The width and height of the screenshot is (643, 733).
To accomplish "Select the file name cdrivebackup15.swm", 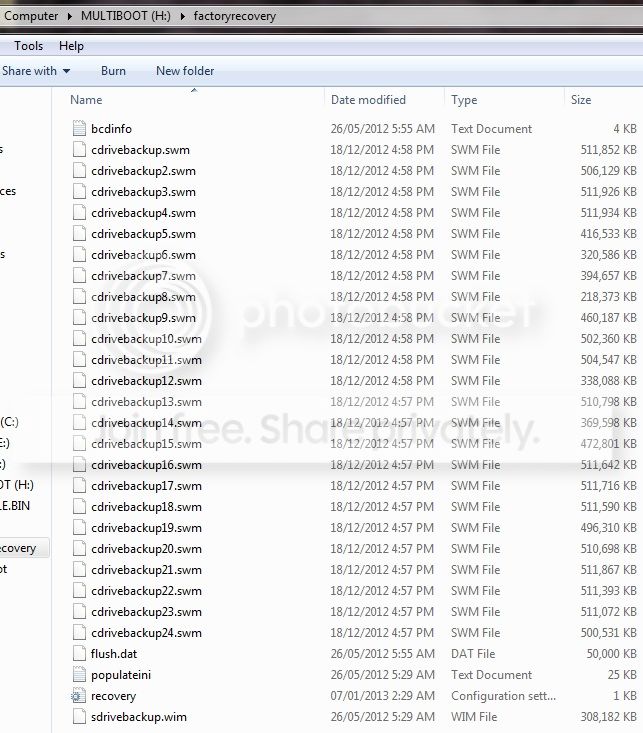I will click(146, 444).
